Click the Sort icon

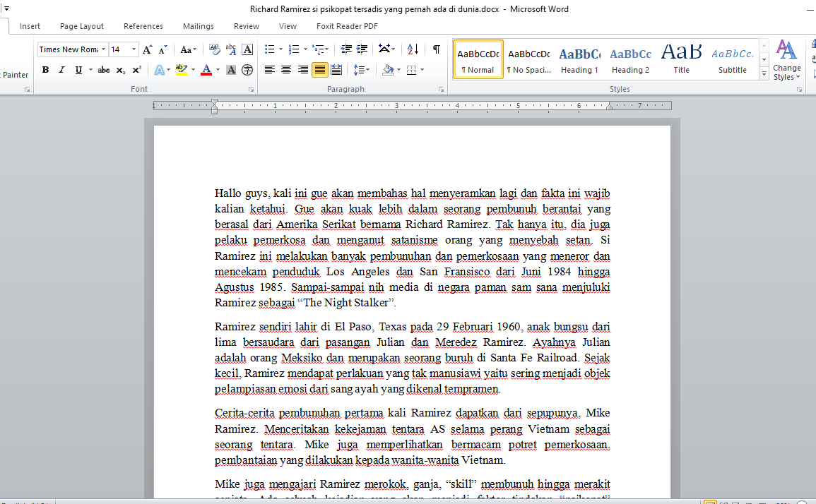click(413, 49)
